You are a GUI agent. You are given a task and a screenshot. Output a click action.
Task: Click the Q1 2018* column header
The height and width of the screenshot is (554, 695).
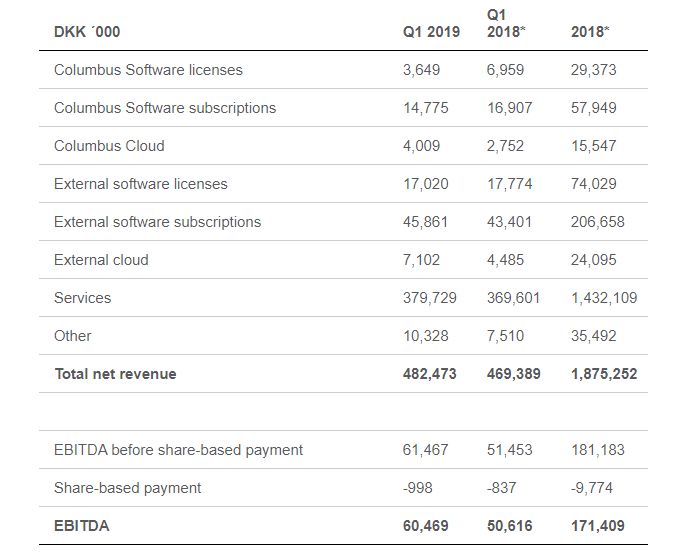click(x=506, y=24)
